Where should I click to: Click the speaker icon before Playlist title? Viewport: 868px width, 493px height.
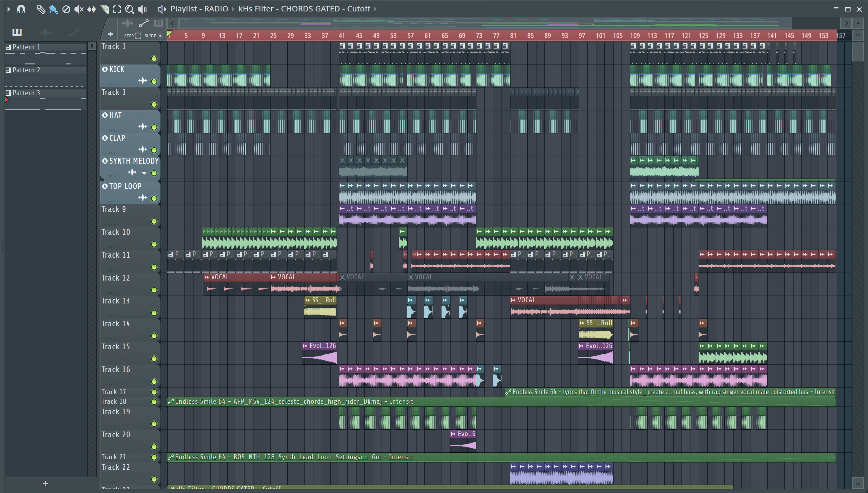pos(162,9)
